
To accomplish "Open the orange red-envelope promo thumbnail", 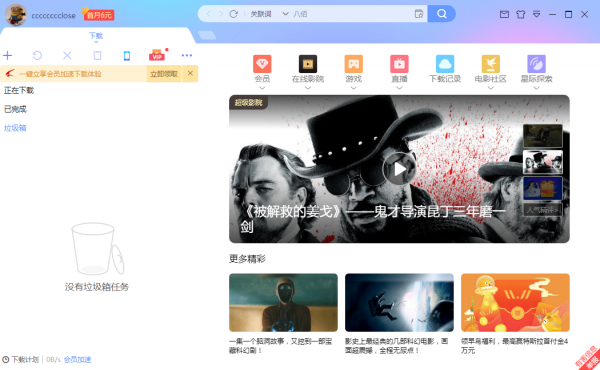I will (515, 302).
